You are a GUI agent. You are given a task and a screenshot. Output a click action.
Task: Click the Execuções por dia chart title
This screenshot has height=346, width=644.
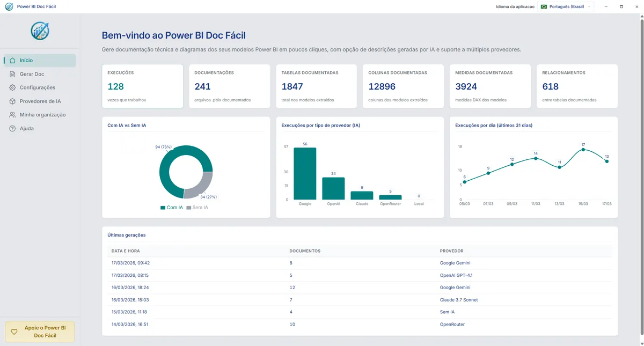click(x=494, y=126)
